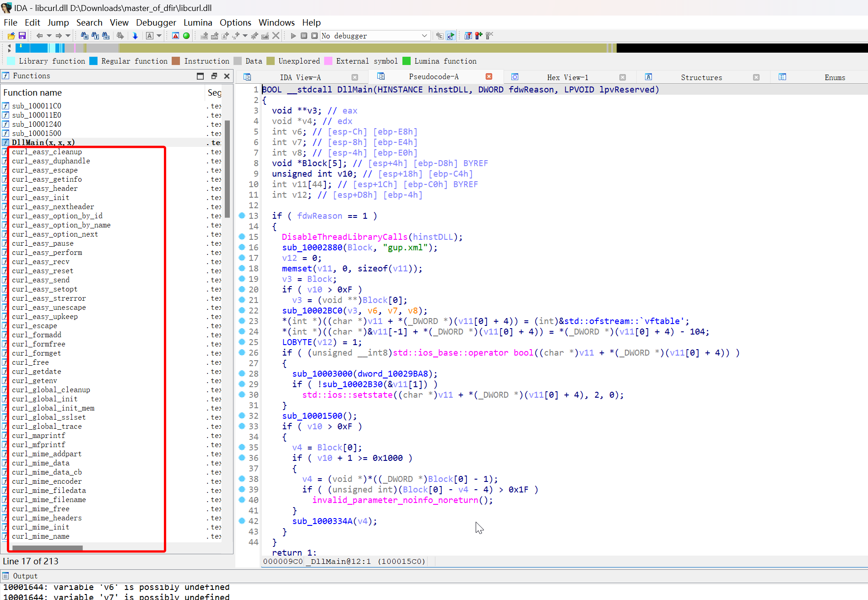Click the text search binoculars icon
Image resolution: width=868 pixels, height=600 pixels.
coord(95,36)
